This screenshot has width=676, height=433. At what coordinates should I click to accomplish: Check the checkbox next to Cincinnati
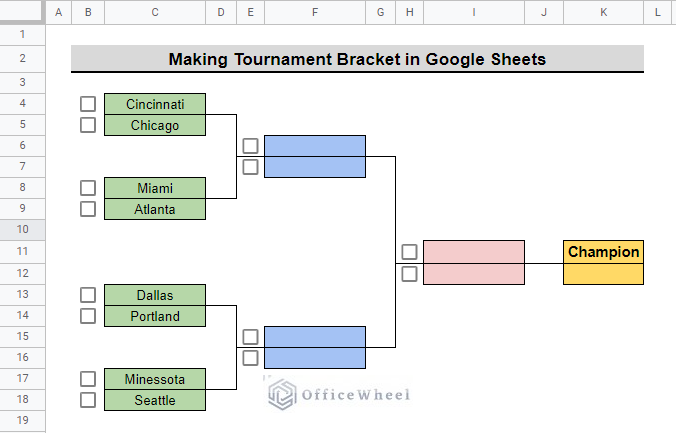[x=88, y=104]
